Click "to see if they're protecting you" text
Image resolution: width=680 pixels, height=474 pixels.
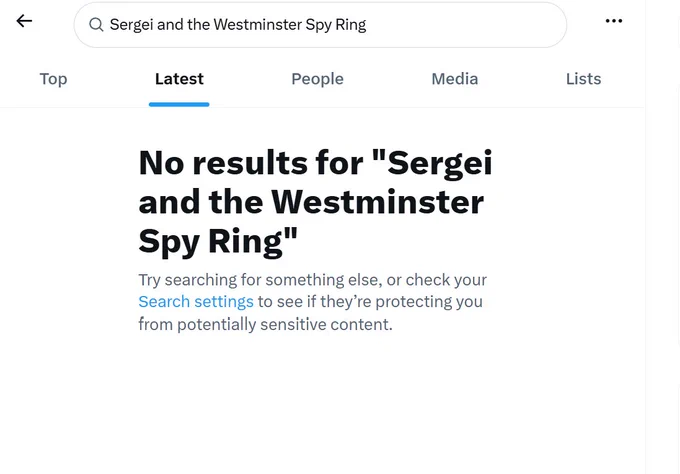click(370, 301)
